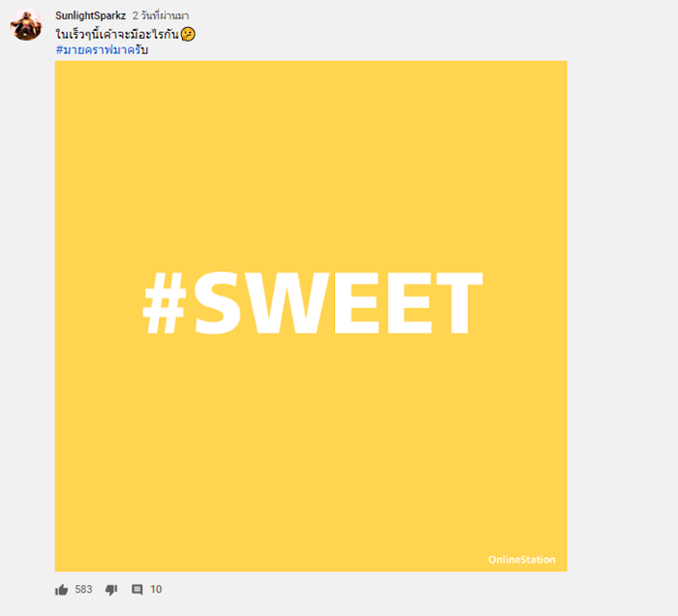
Task: Open the yellow #SWEET image attachment
Action: [311, 316]
